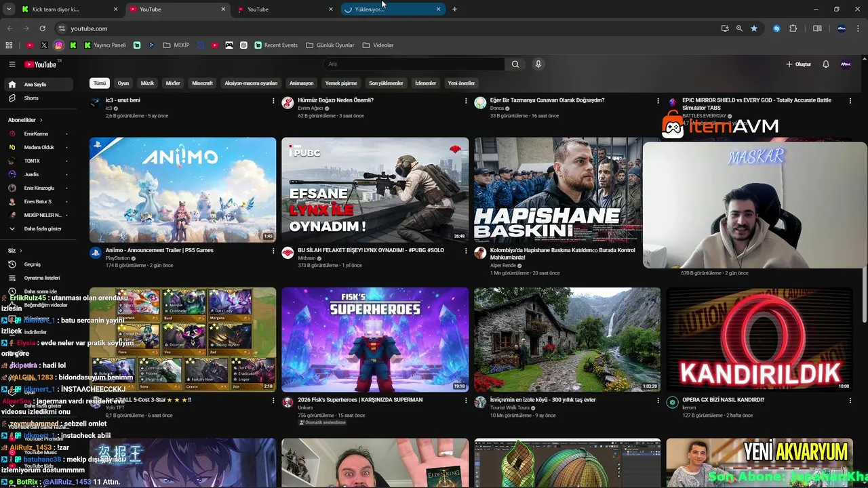Open the Enis Kirazoglu subscription channel

coord(39,188)
